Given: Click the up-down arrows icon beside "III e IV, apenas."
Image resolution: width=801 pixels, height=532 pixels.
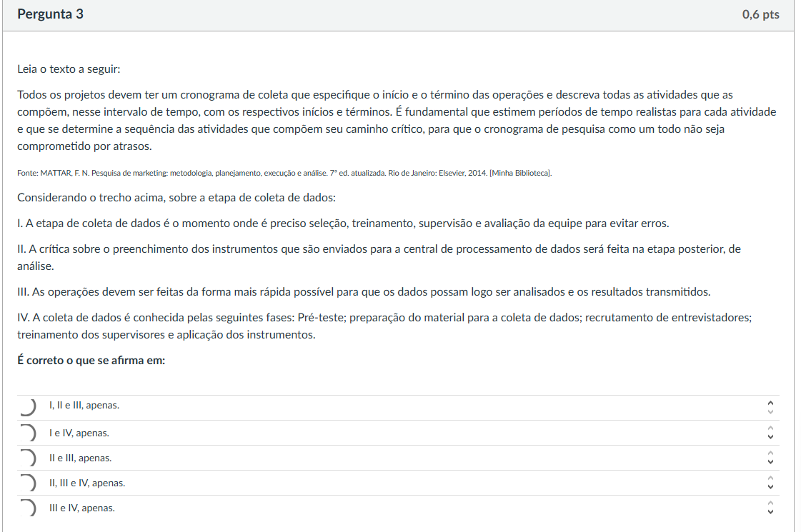Looking at the screenshot, I should [x=770, y=508].
